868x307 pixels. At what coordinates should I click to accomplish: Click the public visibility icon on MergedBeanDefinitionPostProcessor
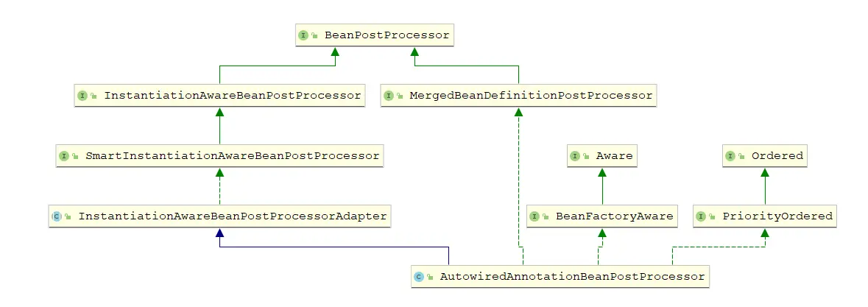399,96
